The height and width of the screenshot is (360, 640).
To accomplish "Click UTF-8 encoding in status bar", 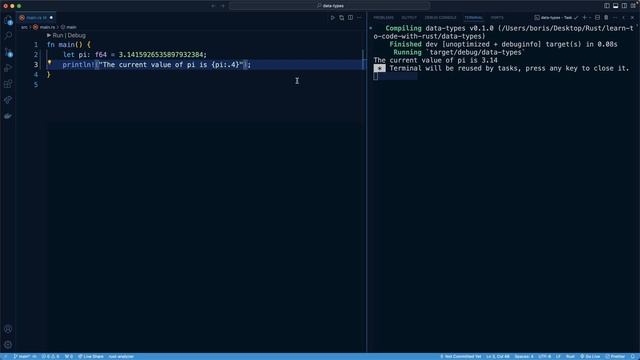I will click(544, 356).
